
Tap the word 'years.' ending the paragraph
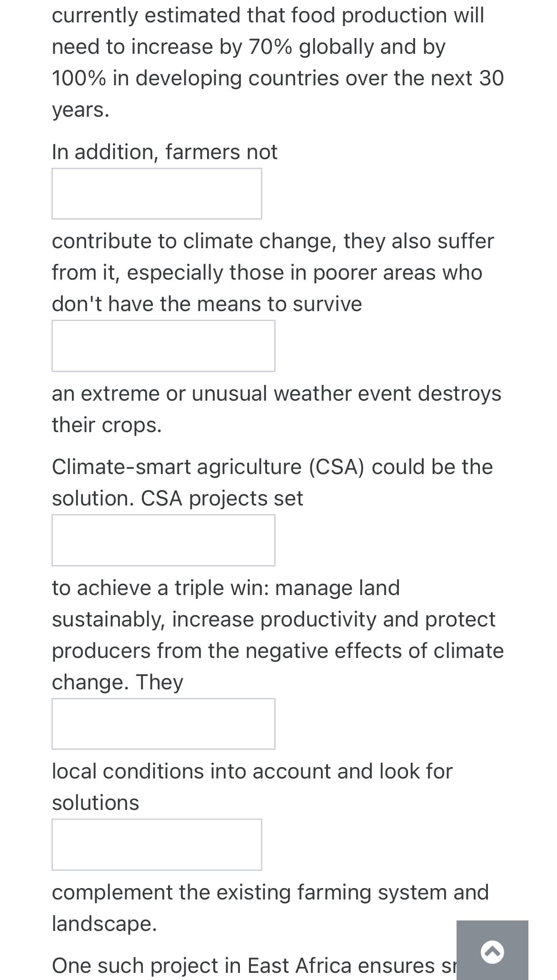(x=80, y=111)
